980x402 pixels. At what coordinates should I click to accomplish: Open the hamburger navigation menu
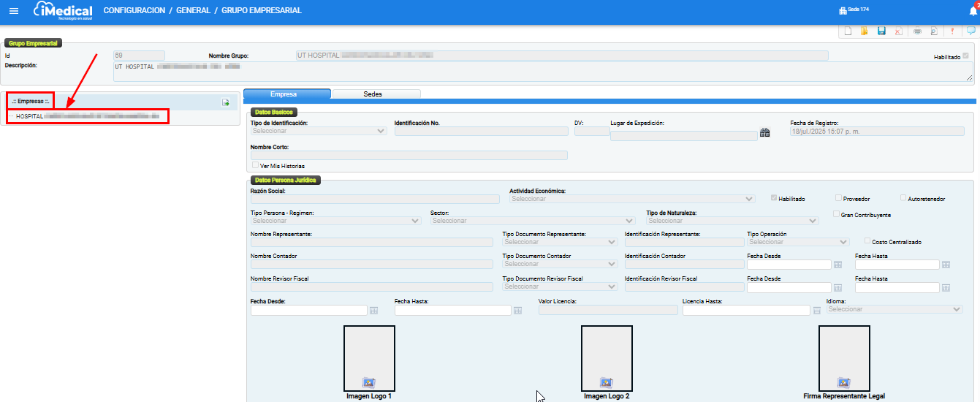(14, 11)
